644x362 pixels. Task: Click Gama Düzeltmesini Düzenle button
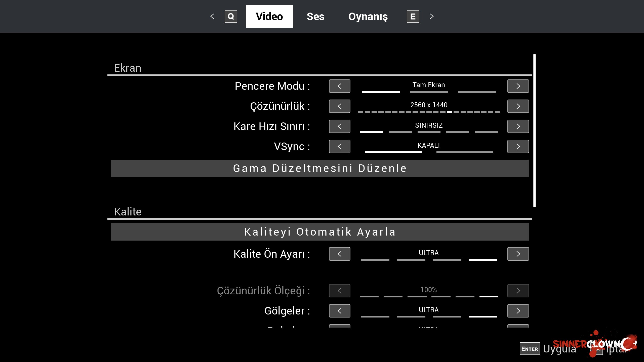point(320,168)
